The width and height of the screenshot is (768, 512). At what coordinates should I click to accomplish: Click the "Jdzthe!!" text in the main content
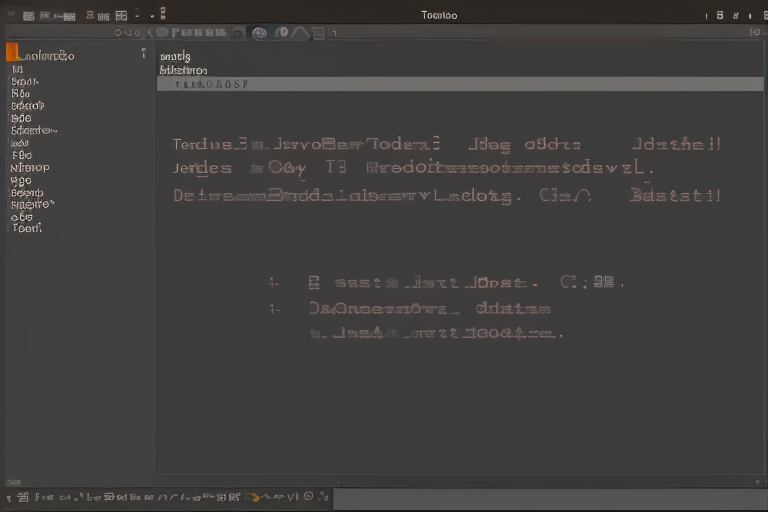pyautogui.click(x=675, y=144)
